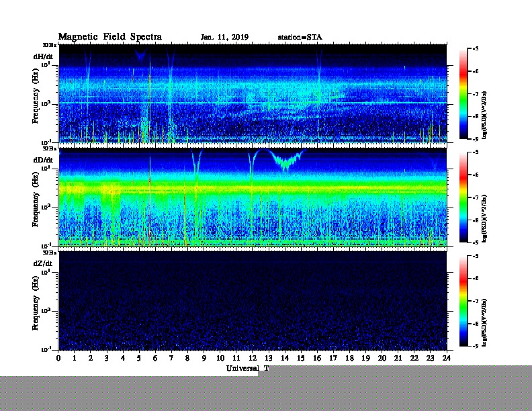Click hour tick label "20" on time axis
Viewport: 532px width, 411px height.
click(x=382, y=358)
